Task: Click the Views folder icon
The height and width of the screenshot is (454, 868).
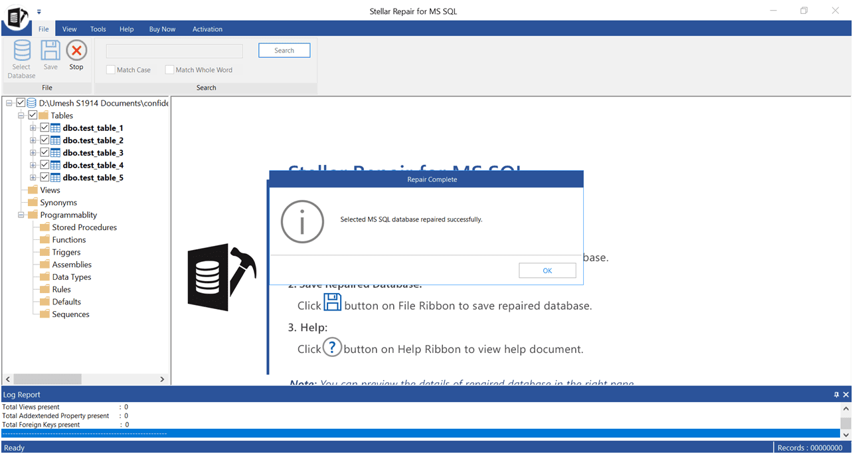Action: (x=33, y=190)
